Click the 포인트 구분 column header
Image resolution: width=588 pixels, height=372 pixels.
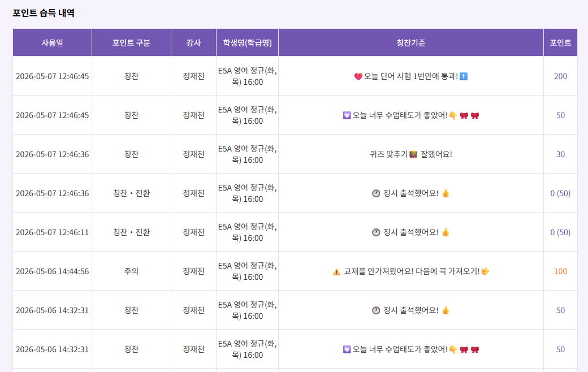tap(131, 43)
